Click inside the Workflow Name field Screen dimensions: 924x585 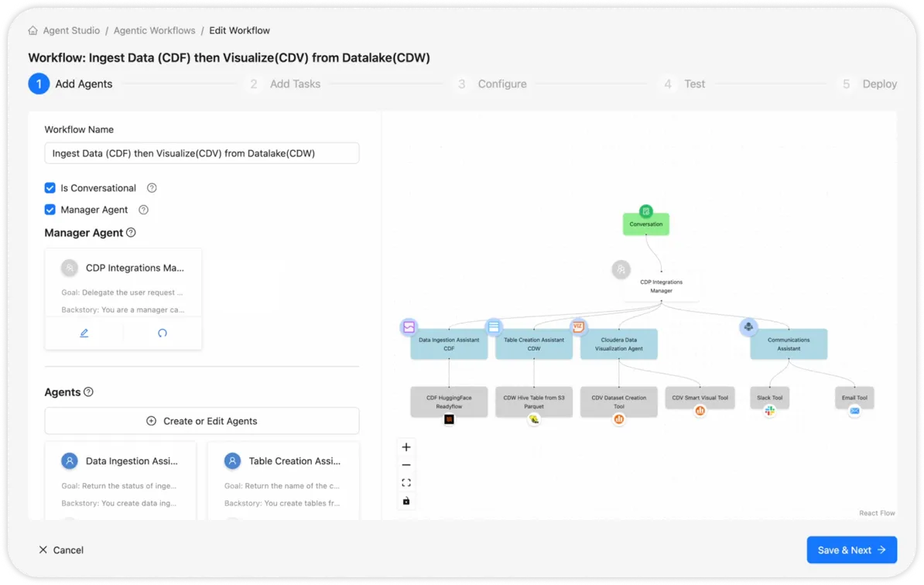click(x=201, y=152)
